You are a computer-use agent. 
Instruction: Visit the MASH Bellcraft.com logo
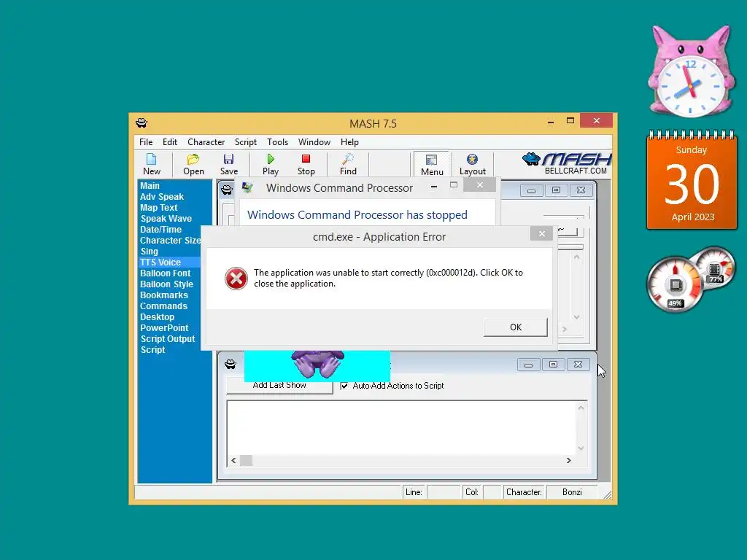[x=566, y=163]
